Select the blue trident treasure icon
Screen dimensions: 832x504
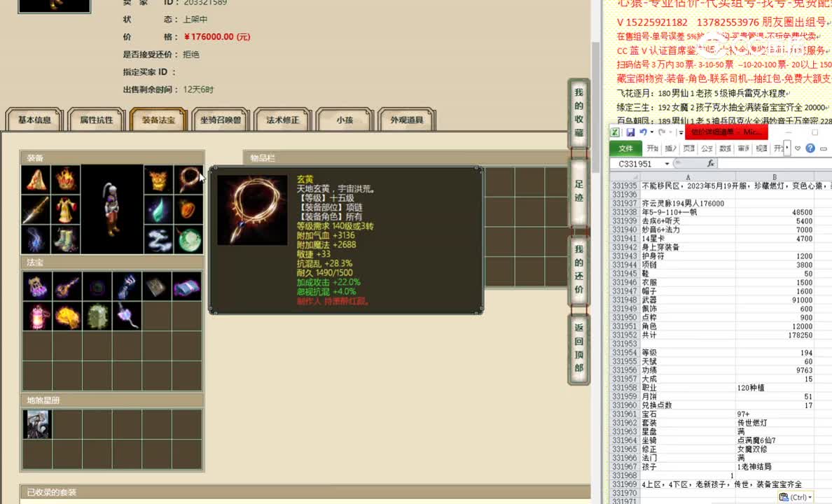tap(127, 287)
